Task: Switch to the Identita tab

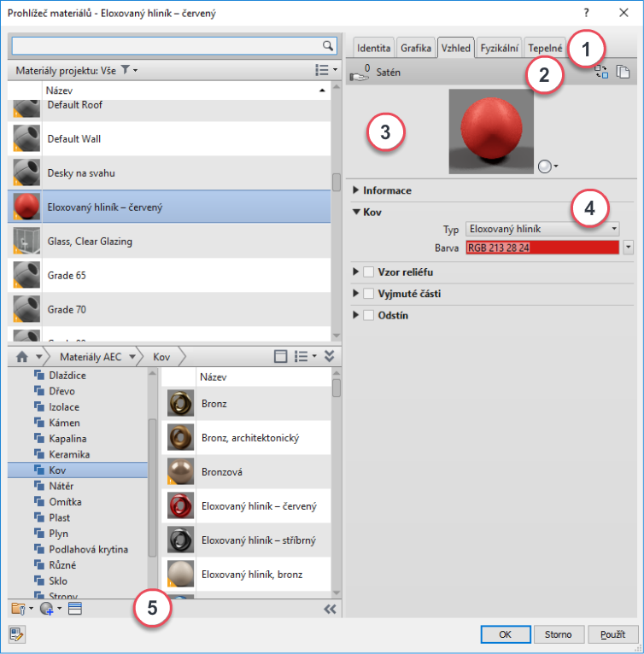Action: pos(373,48)
